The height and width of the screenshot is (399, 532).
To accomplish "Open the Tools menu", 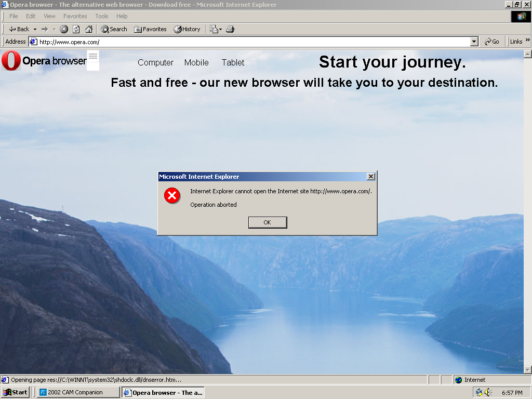I will (102, 16).
